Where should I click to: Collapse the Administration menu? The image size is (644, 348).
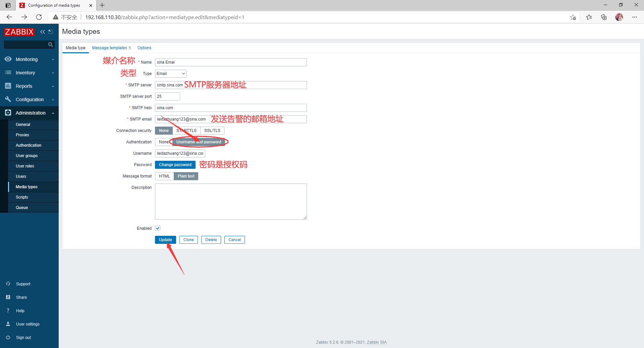[29, 113]
